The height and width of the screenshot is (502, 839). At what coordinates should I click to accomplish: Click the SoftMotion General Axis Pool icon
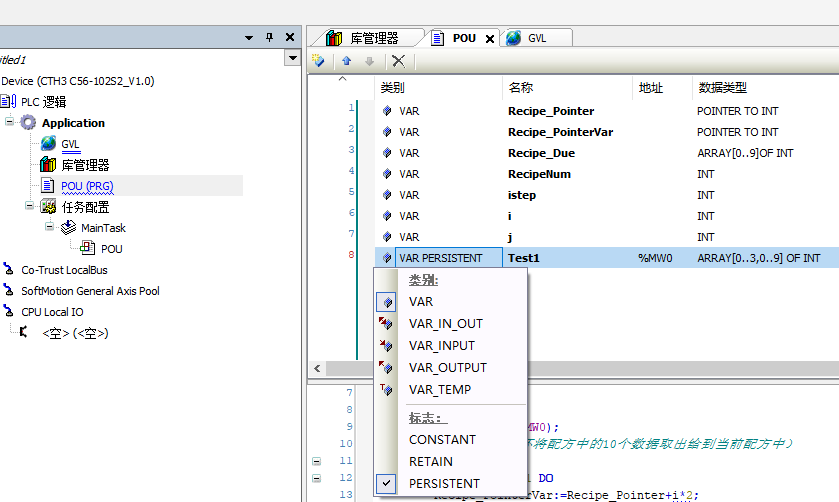tap(9, 290)
